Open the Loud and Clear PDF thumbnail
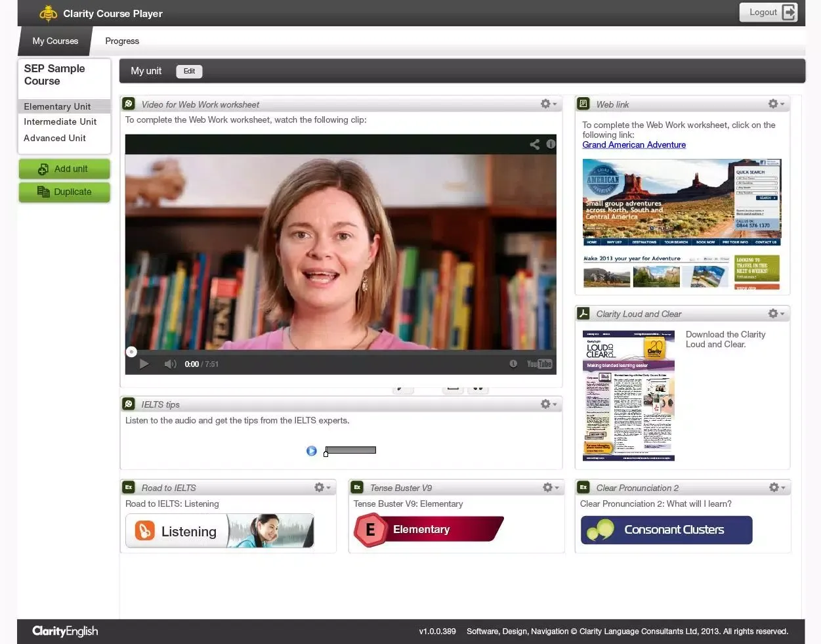This screenshot has width=821, height=644. (x=628, y=395)
